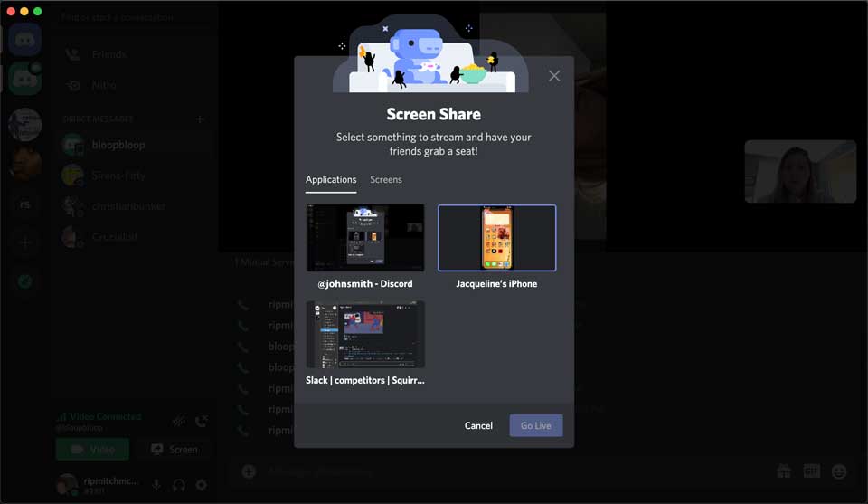Close the Screen Share dialog
The width and height of the screenshot is (868, 504).
tap(554, 76)
